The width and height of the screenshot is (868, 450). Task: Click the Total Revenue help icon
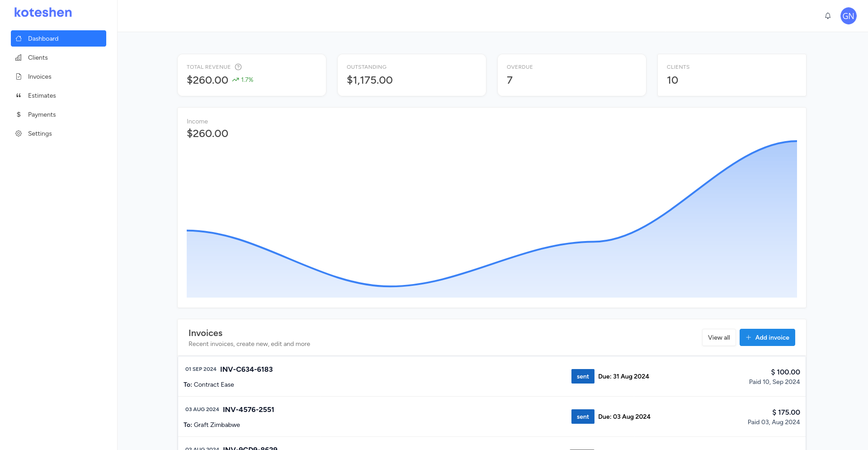[238, 67]
